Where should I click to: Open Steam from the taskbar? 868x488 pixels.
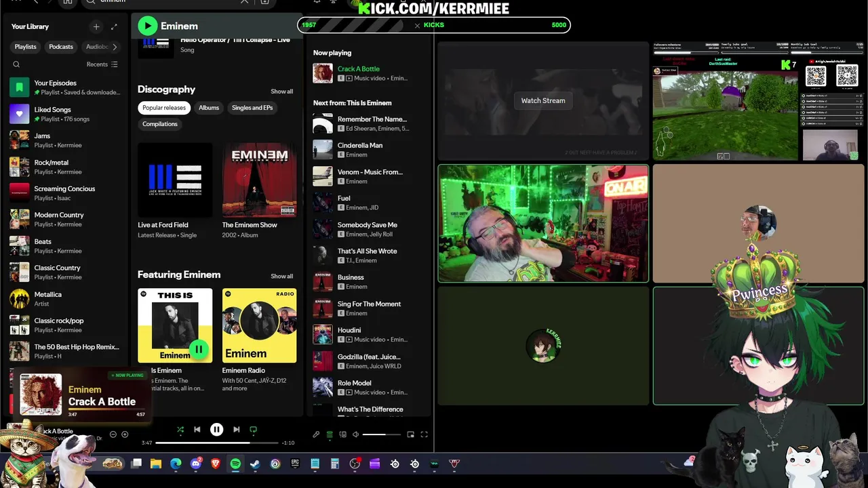click(255, 464)
